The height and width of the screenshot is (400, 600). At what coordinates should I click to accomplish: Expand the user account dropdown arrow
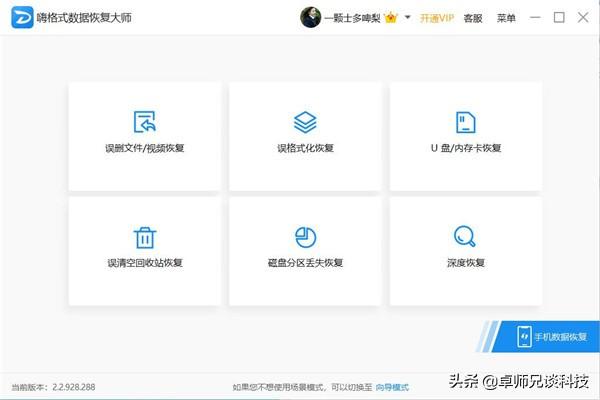(x=408, y=18)
